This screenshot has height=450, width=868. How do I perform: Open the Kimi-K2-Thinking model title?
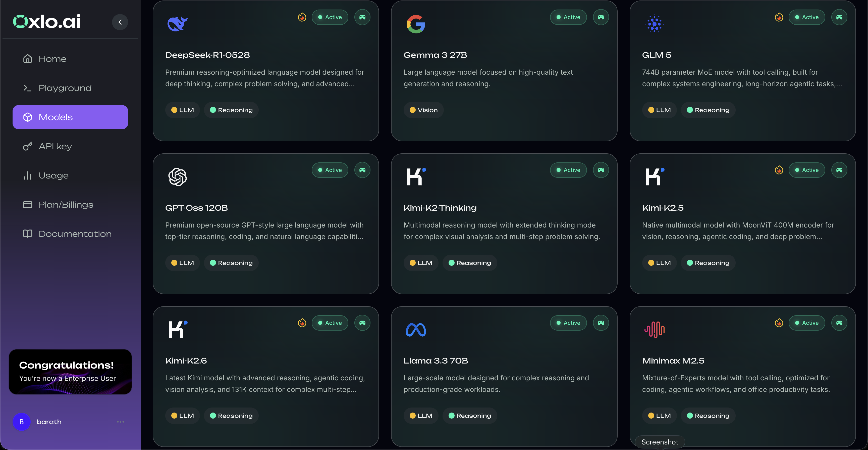point(440,208)
